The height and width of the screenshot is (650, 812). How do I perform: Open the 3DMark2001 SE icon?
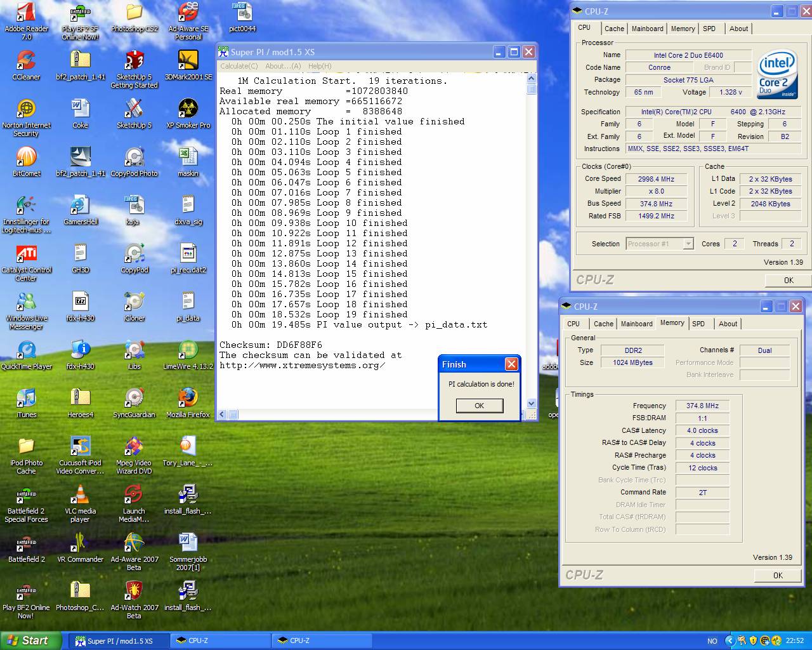click(188, 65)
